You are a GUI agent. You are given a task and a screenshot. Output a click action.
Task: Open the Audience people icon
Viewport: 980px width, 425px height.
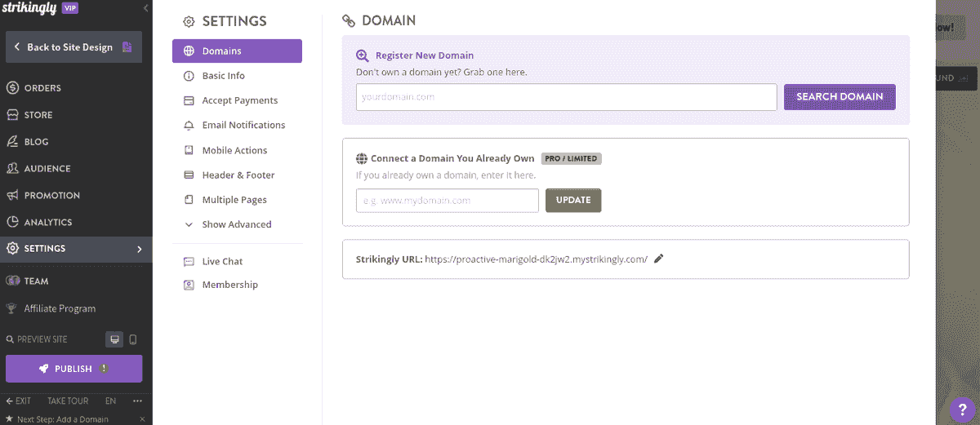[x=12, y=169]
